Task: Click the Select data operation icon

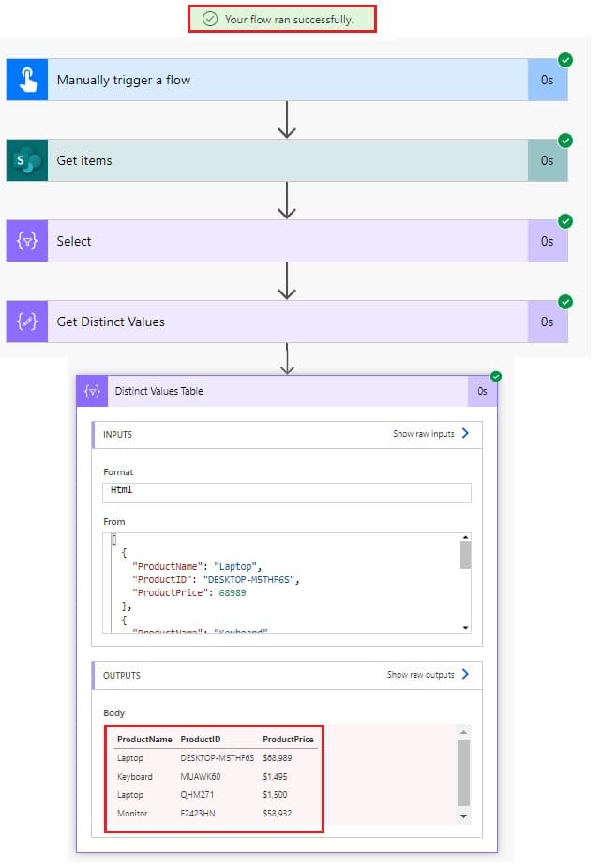Action: pyautogui.click(x=25, y=241)
